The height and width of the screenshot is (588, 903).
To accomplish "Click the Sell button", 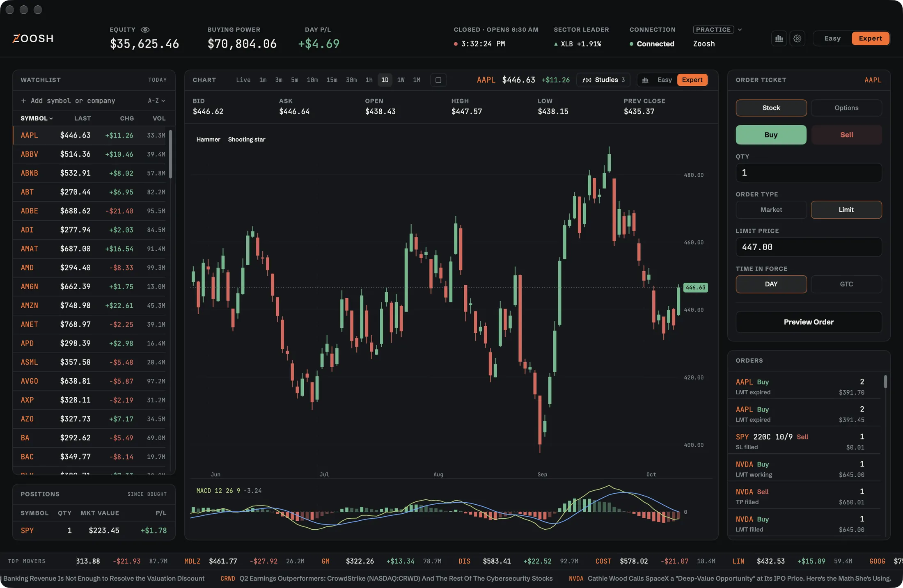I will pyautogui.click(x=846, y=135).
